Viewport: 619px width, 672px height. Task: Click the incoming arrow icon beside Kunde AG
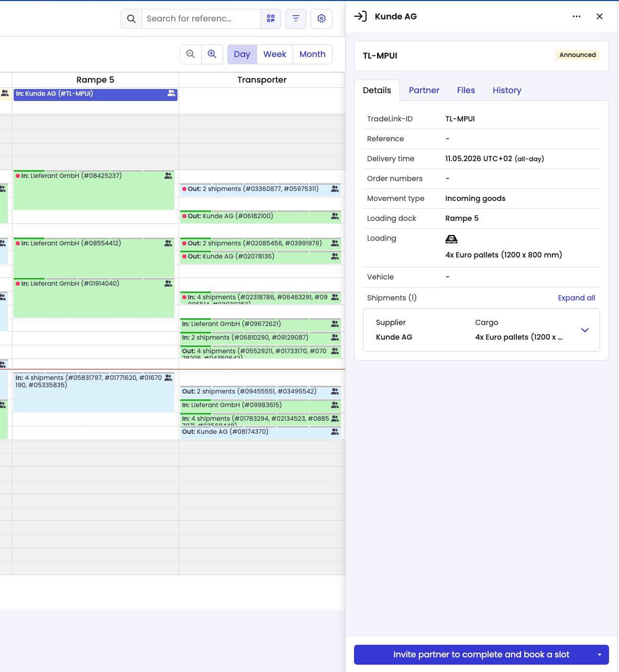(360, 16)
